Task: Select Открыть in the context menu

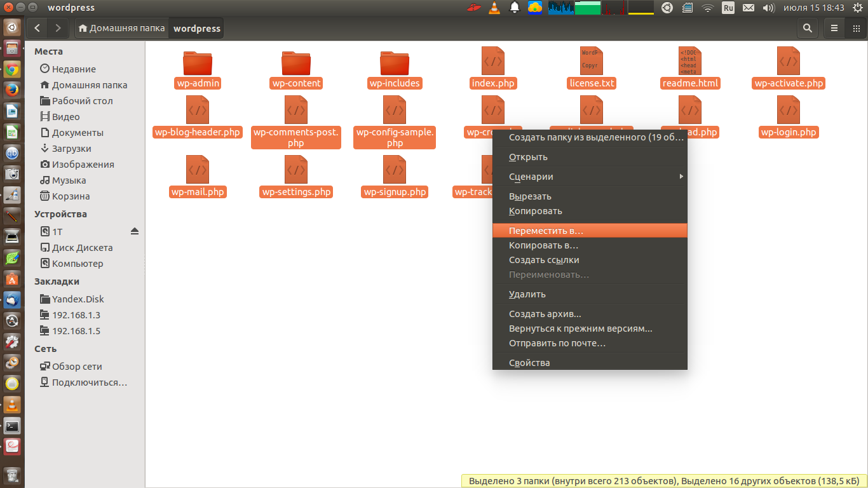Action: coord(590,157)
